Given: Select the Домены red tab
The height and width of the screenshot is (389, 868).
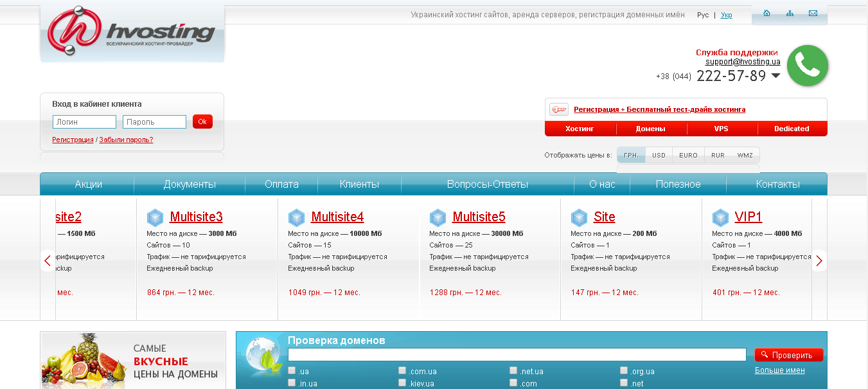Looking at the screenshot, I should tap(650, 129).
